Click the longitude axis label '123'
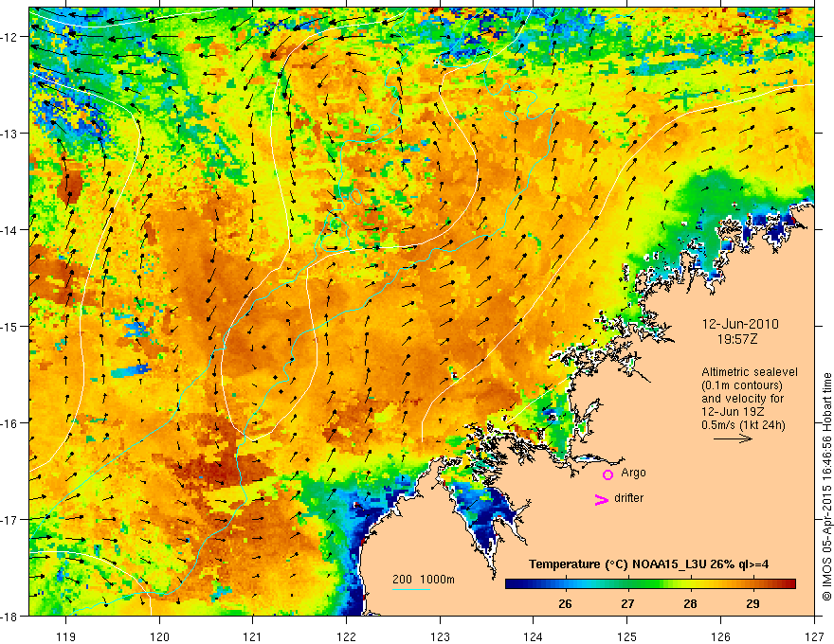The width and height of the screenshot is (834, 644). [x=440, y=636]
